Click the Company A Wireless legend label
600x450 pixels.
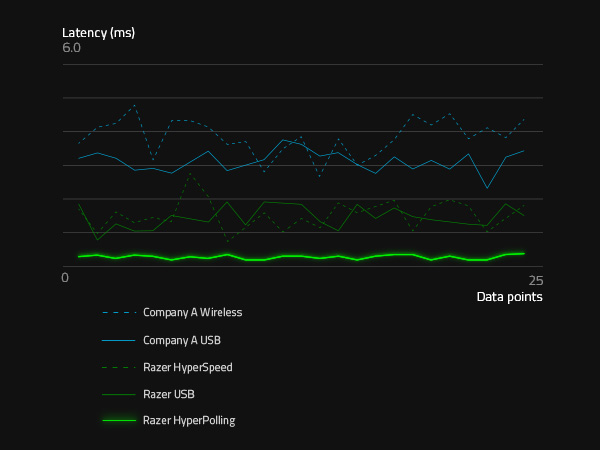(x=192, y=312)
